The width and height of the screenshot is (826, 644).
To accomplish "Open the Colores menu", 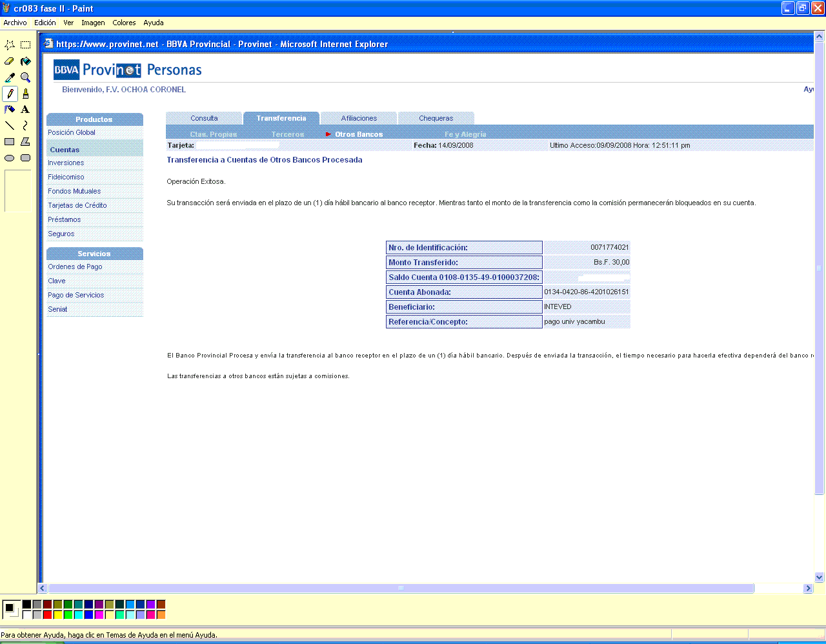I will [124, 23].
